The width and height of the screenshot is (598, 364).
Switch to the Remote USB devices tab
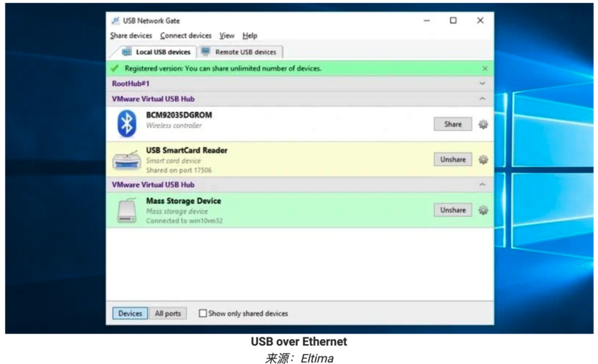pyautogui.click(x=240, y=52)
